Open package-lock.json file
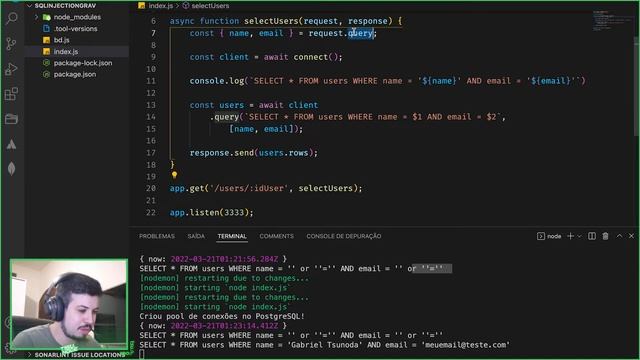 pos(83,63)
